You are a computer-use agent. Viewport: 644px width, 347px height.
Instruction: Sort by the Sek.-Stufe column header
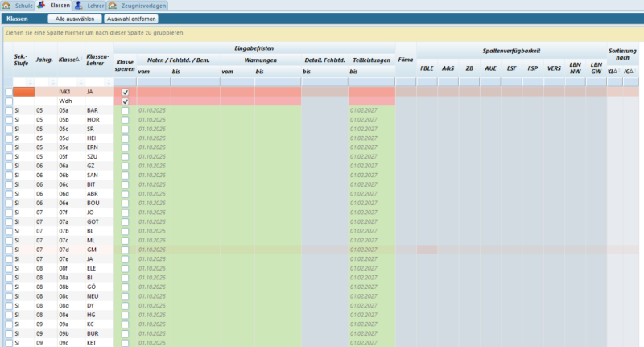(x=23, y=60)
